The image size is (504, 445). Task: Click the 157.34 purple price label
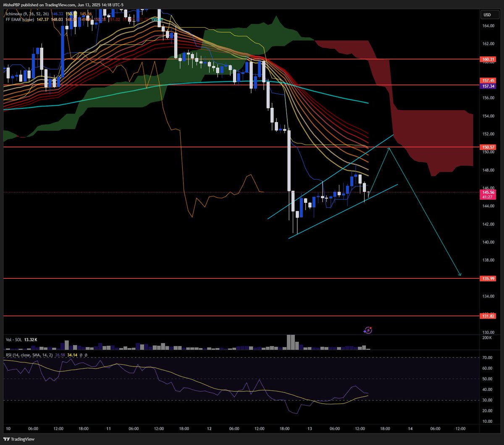(487, 86)
